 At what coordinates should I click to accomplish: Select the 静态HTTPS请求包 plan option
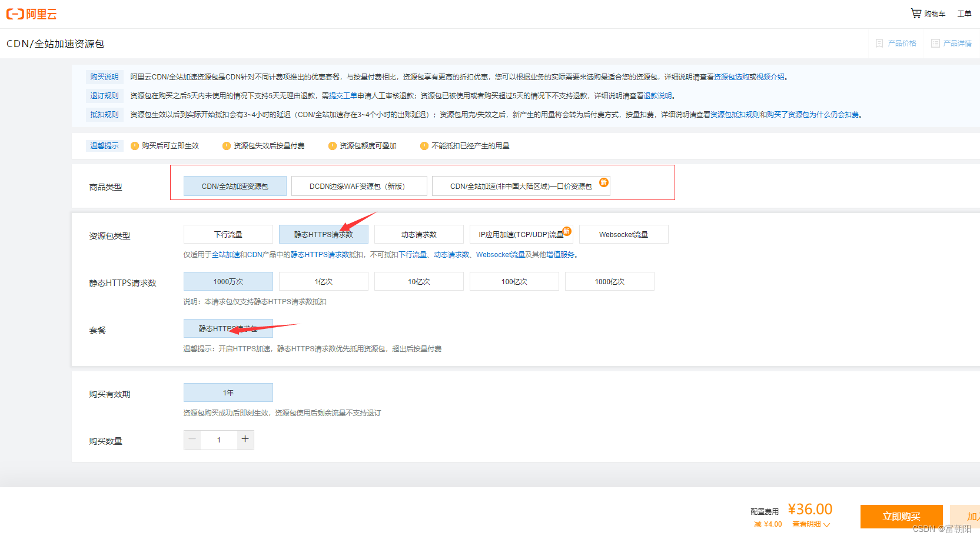228,328
